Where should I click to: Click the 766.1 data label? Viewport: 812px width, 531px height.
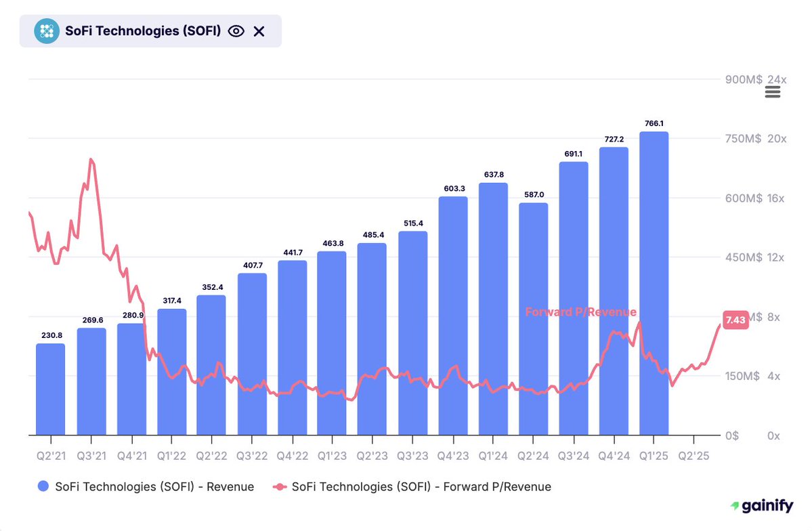click(654, 123)
